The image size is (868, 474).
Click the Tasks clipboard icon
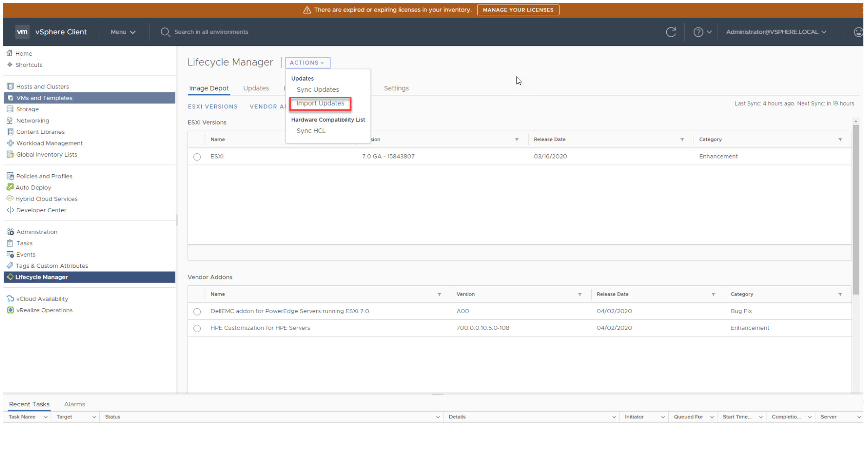point(10,243)
